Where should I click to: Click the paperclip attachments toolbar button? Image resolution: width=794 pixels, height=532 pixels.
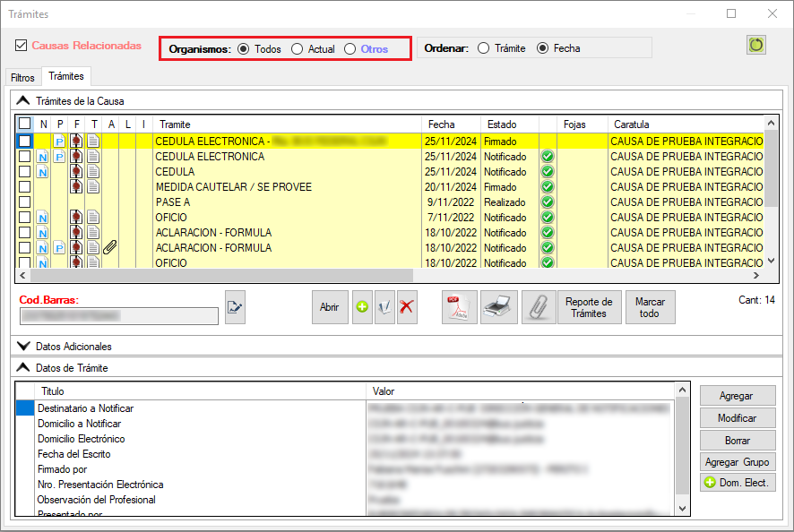pos(539,307)
